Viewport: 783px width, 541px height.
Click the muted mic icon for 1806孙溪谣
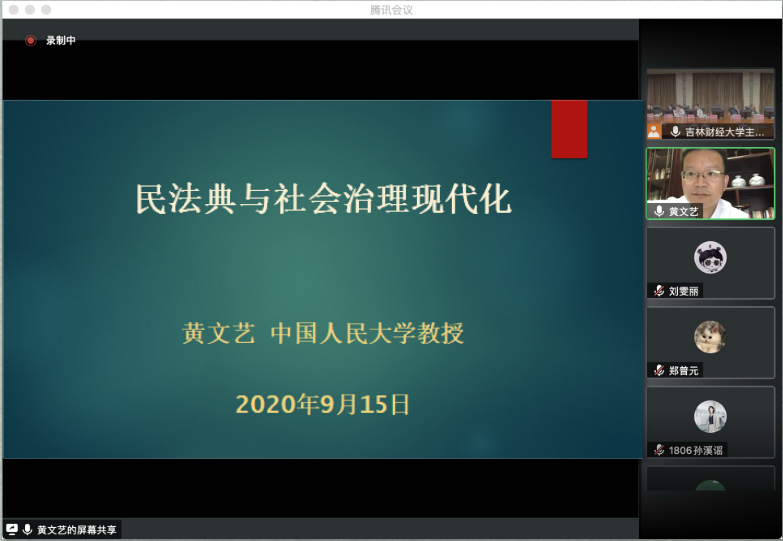tap(659, 450)
